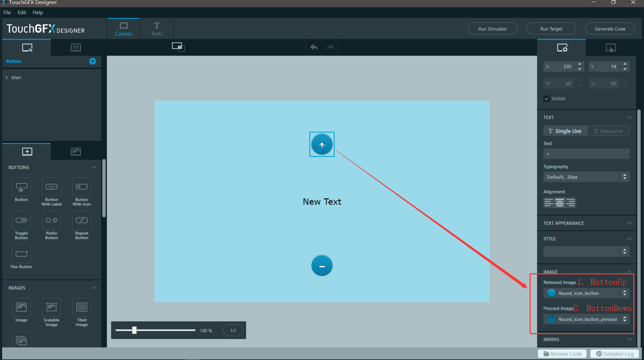Screen dimensions: 644x360
Task: Collapse the STYLE section
Action: coord(629,239)
